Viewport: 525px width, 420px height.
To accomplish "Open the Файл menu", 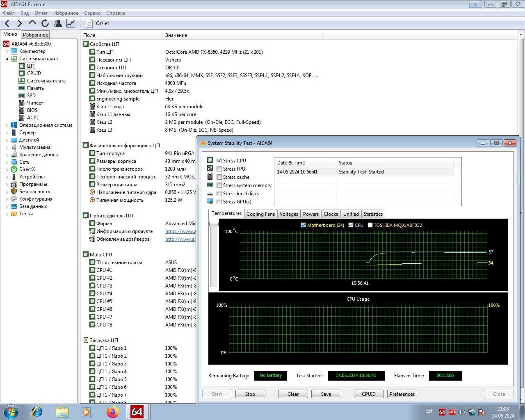I will click(9, 13).
